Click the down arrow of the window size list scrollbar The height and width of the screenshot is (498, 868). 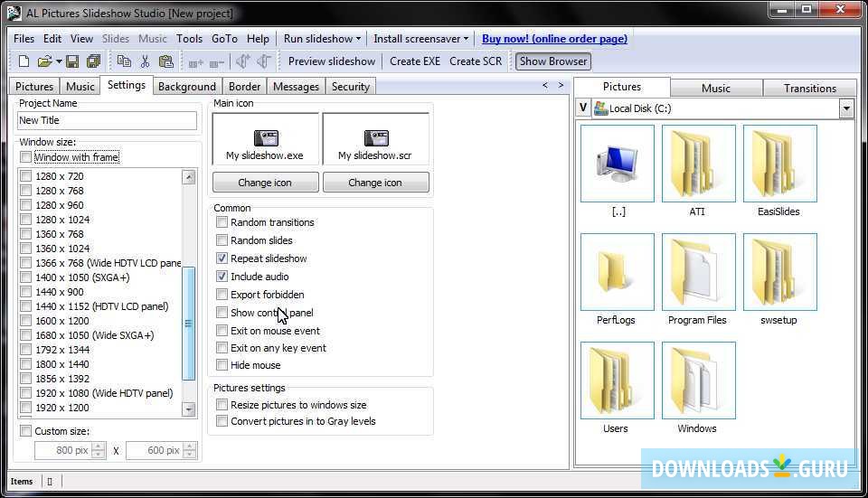tap(189, 409)
